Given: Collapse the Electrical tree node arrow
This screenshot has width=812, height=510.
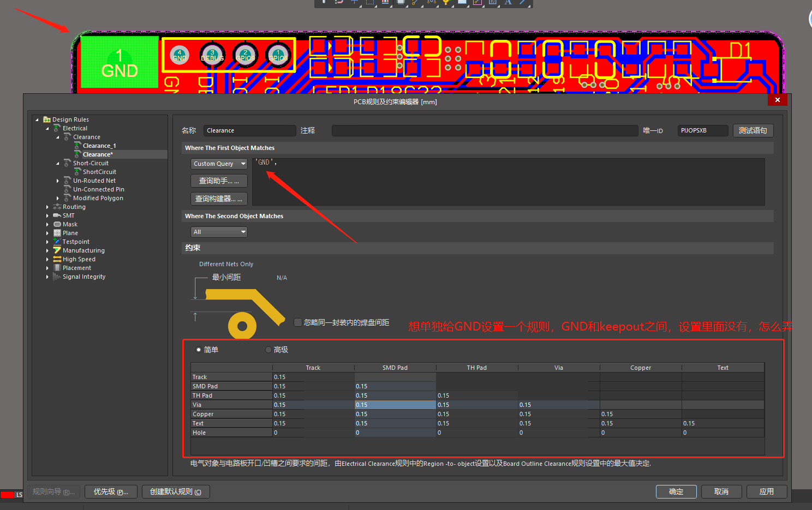Looking at the screenshot, I should coord(47,128).
